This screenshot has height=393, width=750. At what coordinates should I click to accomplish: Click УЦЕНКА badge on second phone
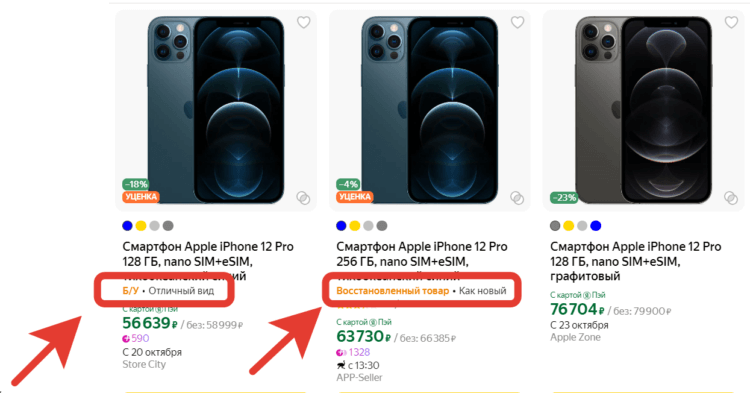(x=354, y=196)
